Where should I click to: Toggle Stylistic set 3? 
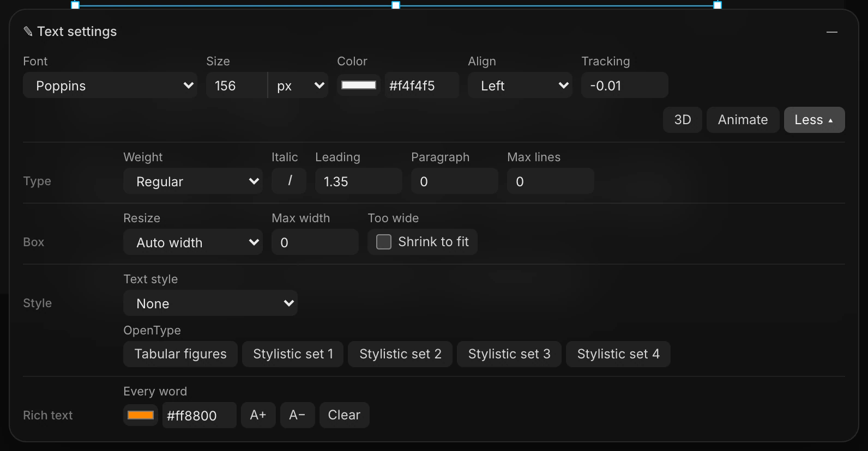[x=509, y=354]
